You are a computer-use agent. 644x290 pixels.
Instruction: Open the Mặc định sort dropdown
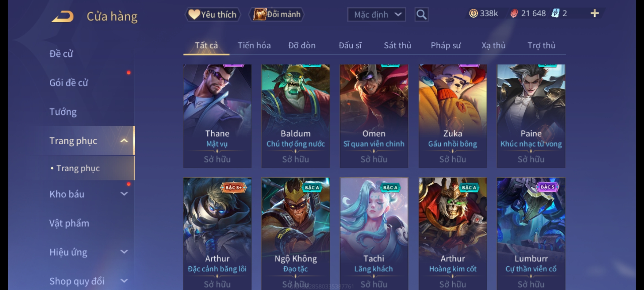coord(376,15)
